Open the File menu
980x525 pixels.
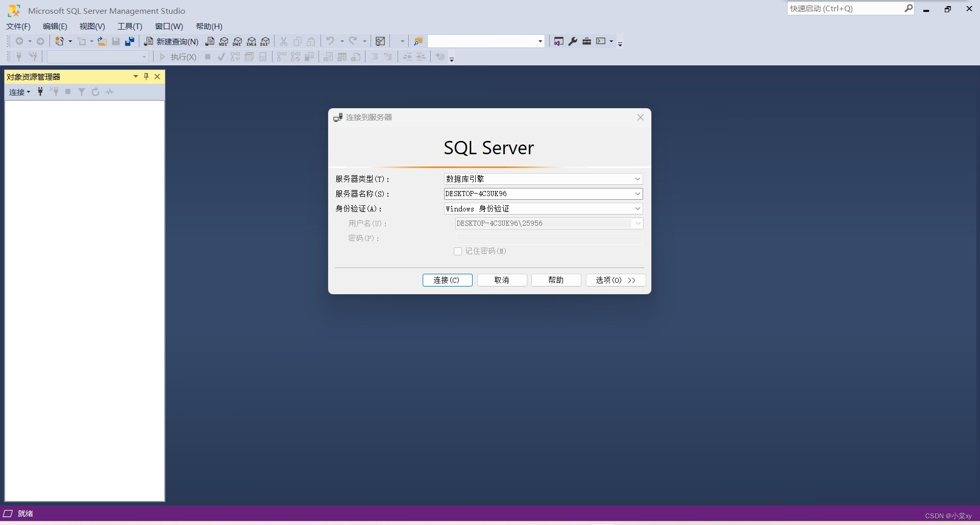18,27
